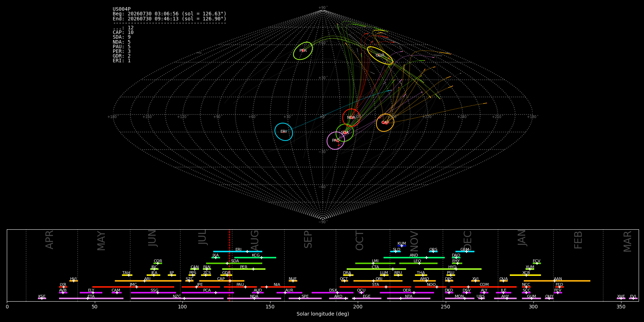Click the cyan ERI radiant circle

pos(284,132)
